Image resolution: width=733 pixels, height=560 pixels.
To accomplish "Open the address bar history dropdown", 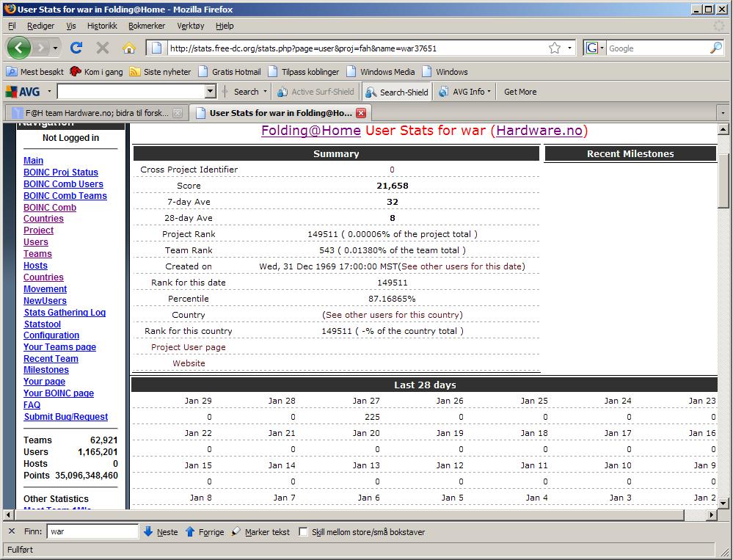I will tap(569, 48).
